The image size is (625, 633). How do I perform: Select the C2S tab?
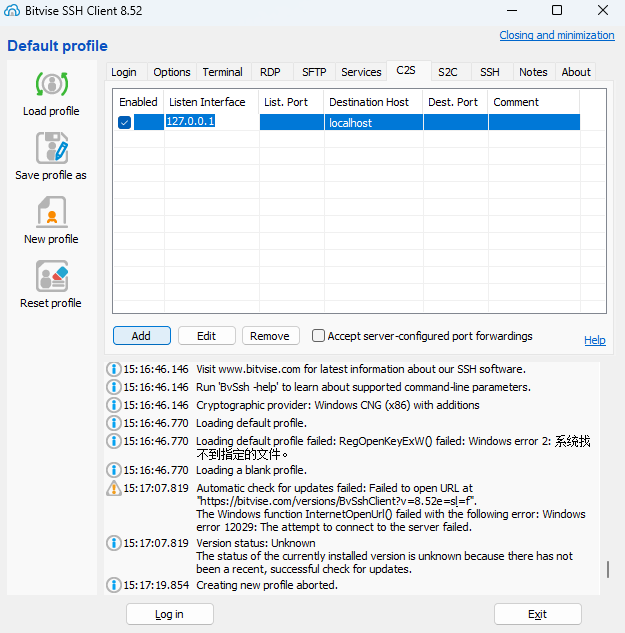pyautogui.click(x=406, y=71)
